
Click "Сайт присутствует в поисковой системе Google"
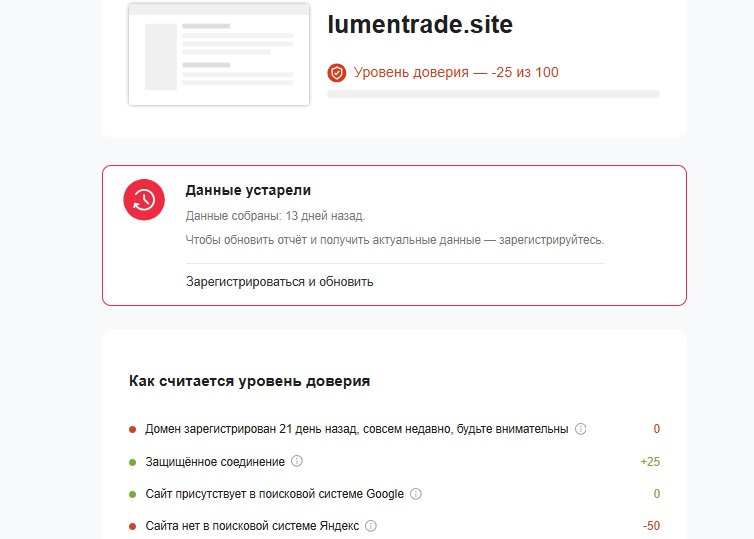pyautogui.click(x=275, y=494)
